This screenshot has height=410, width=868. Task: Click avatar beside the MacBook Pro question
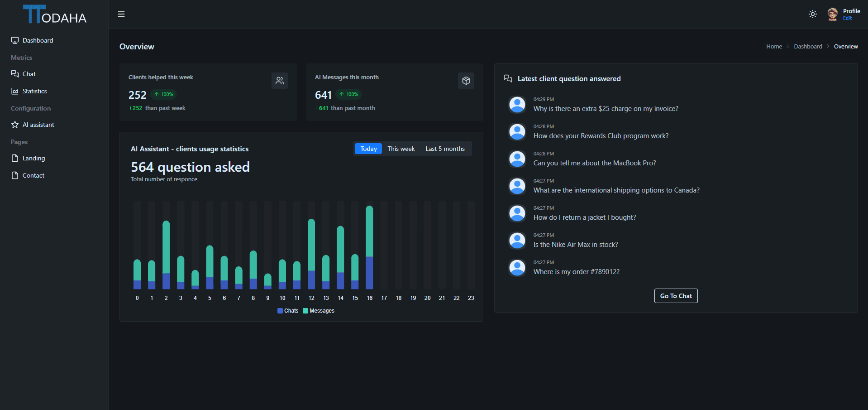click(x=517, y=159)
